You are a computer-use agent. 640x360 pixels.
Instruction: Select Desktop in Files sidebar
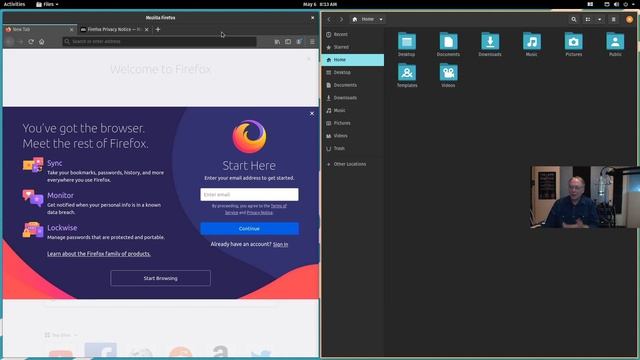353,72
